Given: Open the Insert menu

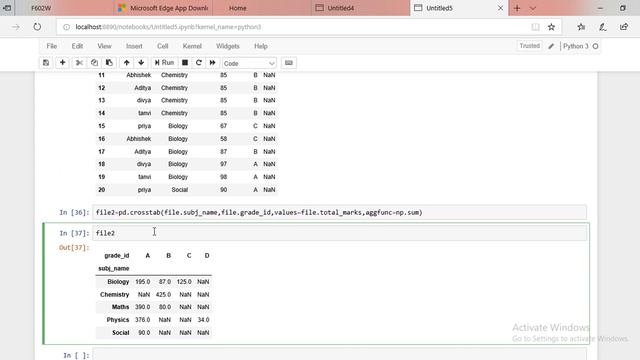Looking at the screenshot, I should click(134, 46).
